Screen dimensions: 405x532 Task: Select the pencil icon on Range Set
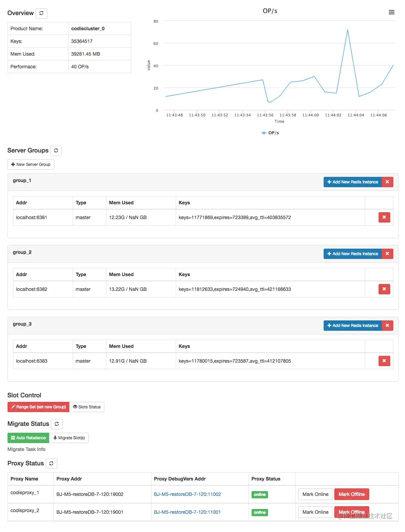point(13,407)
